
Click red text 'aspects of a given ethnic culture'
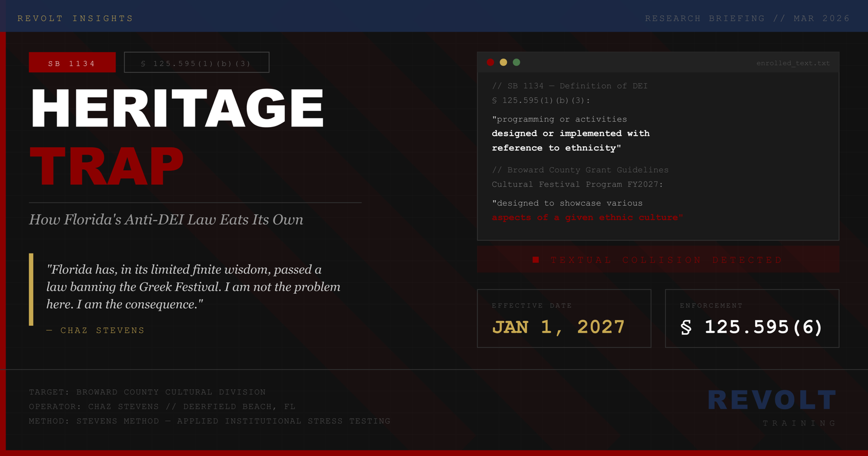click(587, 217)
